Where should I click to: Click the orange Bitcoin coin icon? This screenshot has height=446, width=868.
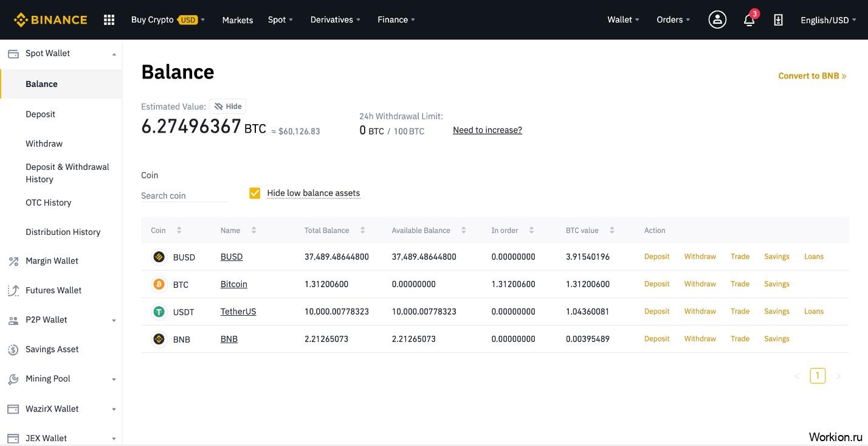tap(159, 284)
